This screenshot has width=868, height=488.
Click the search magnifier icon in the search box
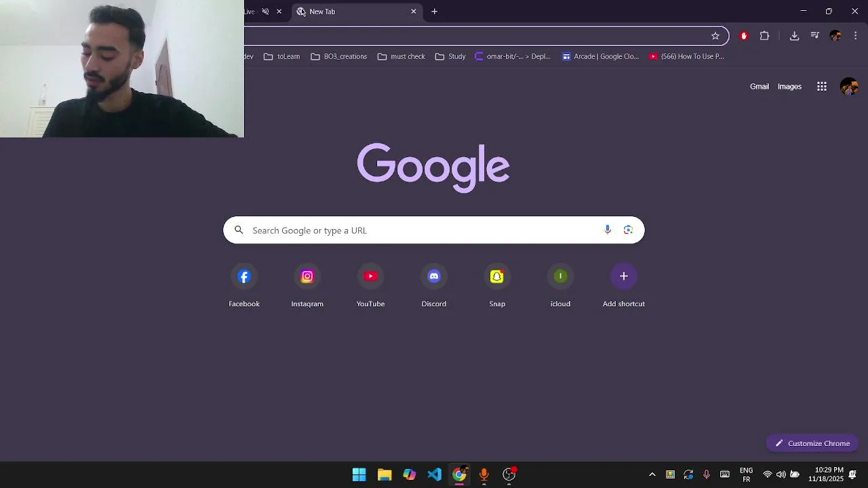(239, 230)
